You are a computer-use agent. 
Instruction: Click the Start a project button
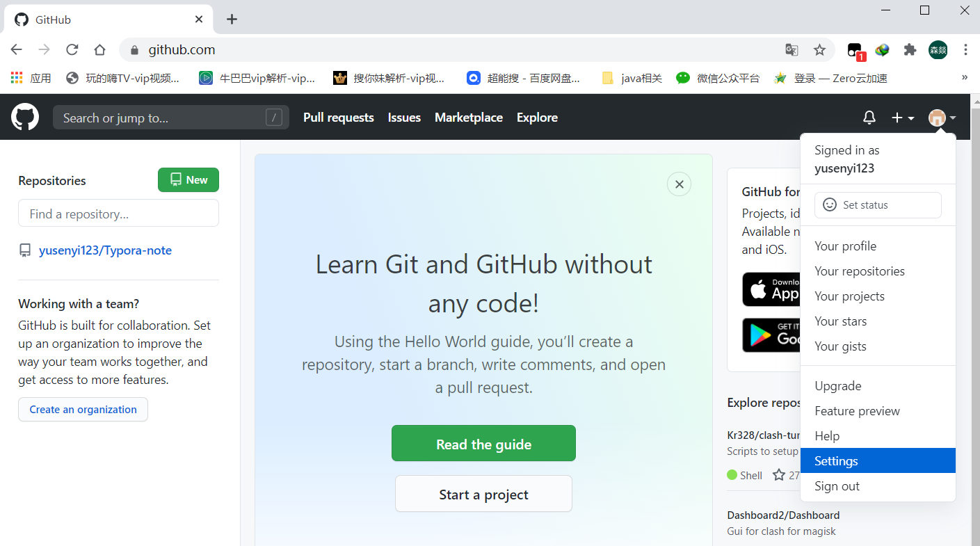point(483,494)
